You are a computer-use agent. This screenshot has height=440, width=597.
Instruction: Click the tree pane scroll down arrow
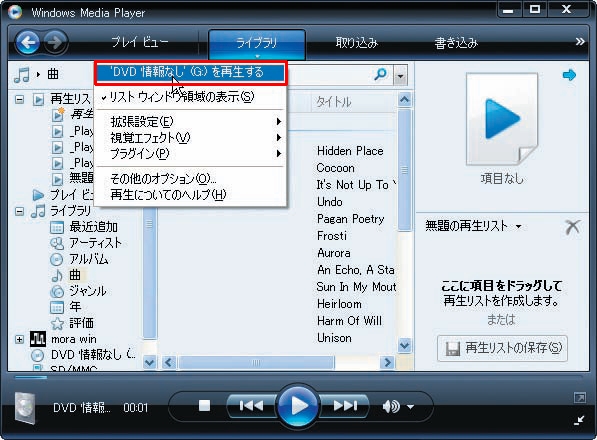(x=149, y=363)
